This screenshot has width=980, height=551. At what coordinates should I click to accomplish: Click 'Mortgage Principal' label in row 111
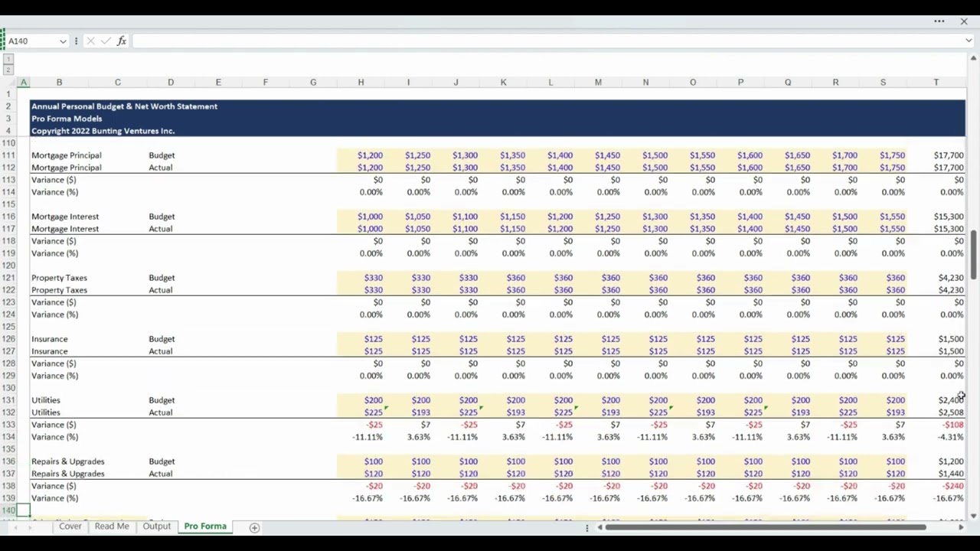[x=67, y=155]
